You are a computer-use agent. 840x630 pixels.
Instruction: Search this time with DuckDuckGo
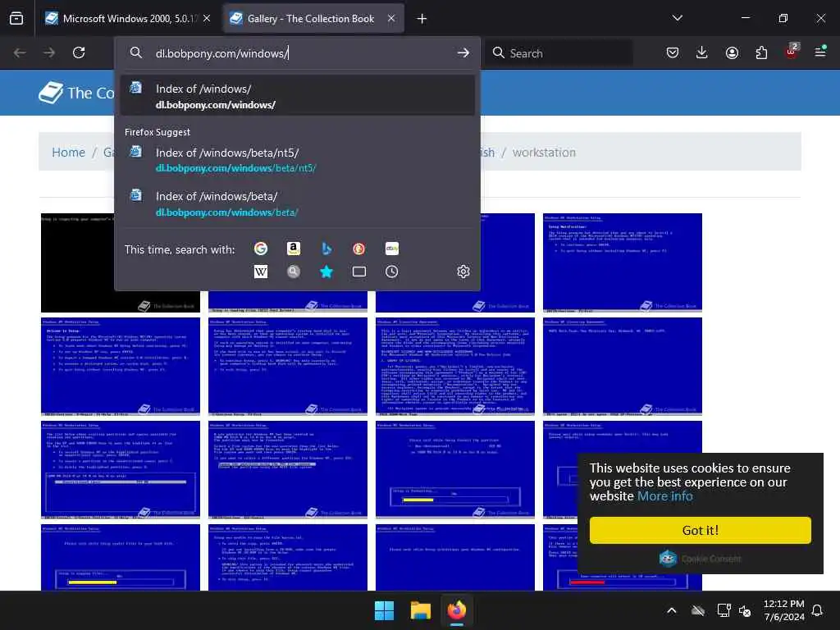click(x=359, y=249)
